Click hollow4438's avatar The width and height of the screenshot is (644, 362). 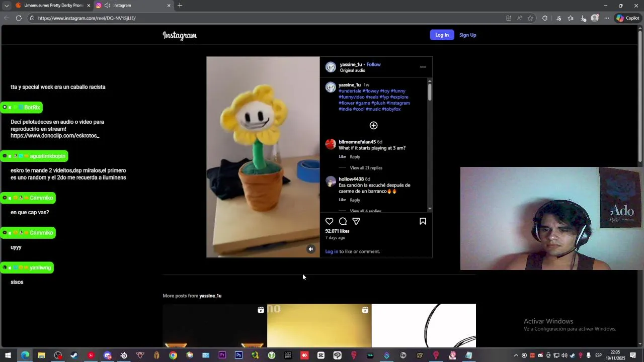331,182
